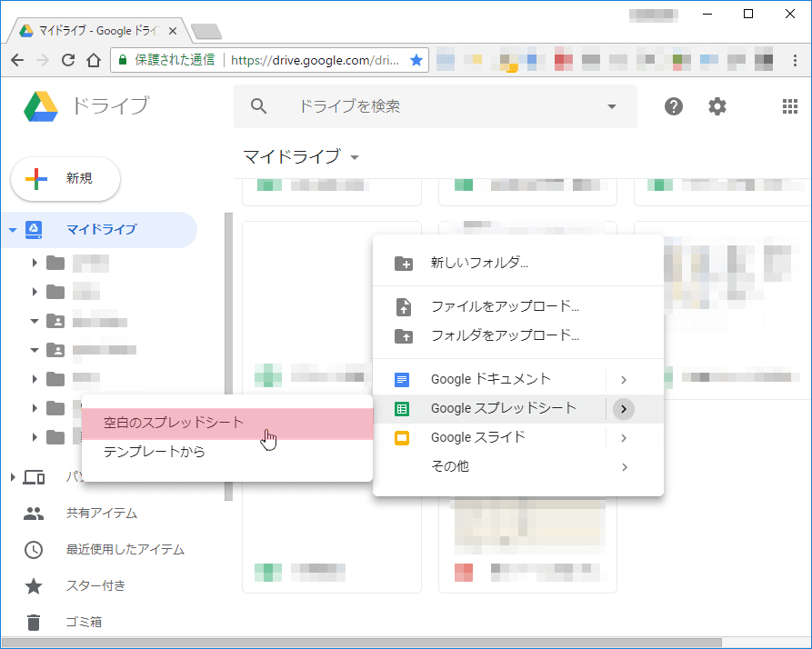Open ゴミ箱 in sidebar
This screenshot has height=649, width=812.
tap(84, 622)
